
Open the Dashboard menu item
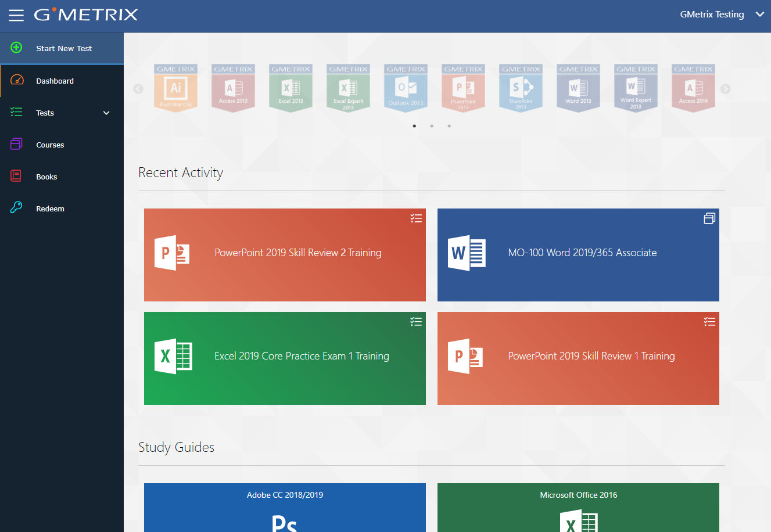click(62, 81)
